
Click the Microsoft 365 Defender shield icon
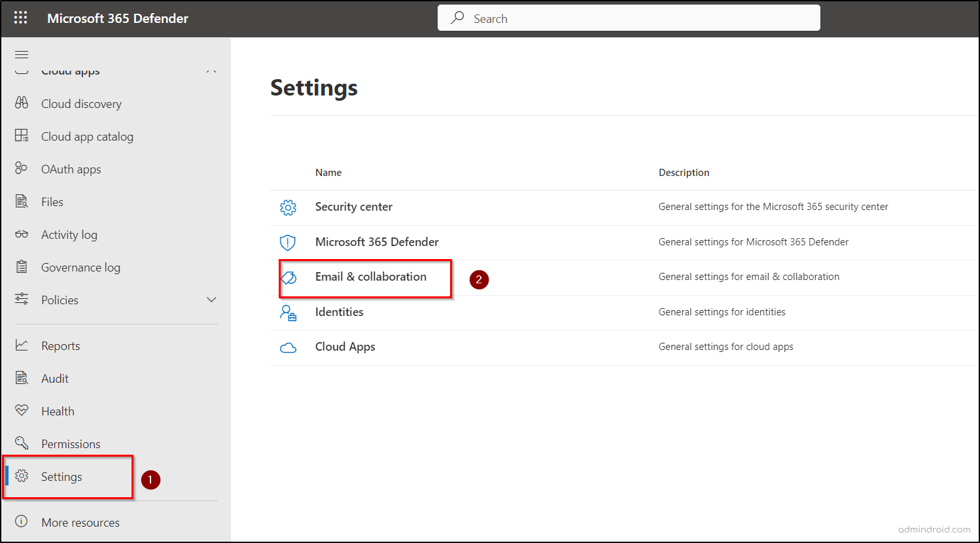point(288,243)
